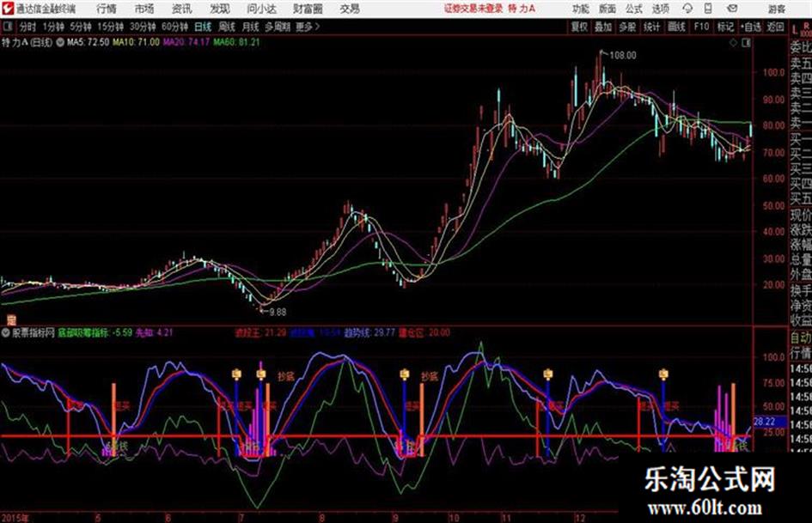Click the 复权 toolbar button
This screenshot has width=812, height=523.
click(579, 27)
